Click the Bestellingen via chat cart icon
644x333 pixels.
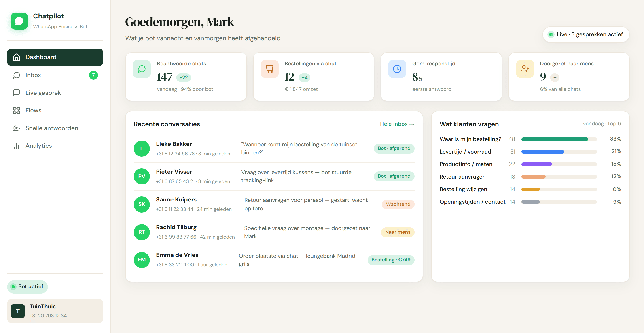[x=269, y=69]
